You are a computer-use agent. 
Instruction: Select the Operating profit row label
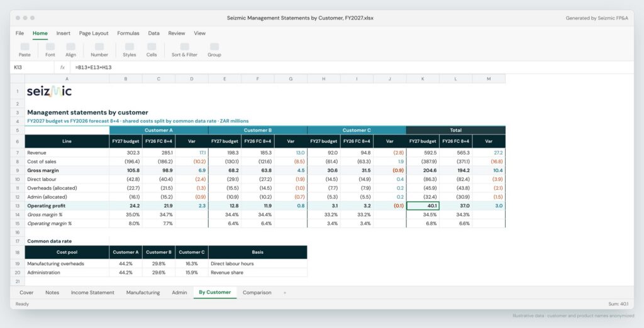coord(67,205)
